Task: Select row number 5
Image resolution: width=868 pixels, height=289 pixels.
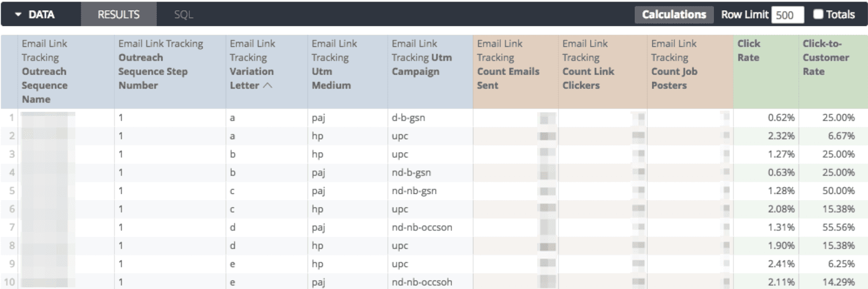Action: tap(11, 191)
